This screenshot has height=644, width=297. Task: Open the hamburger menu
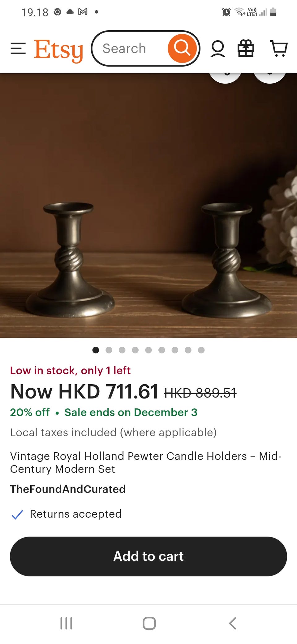click(x=18, y=49)
